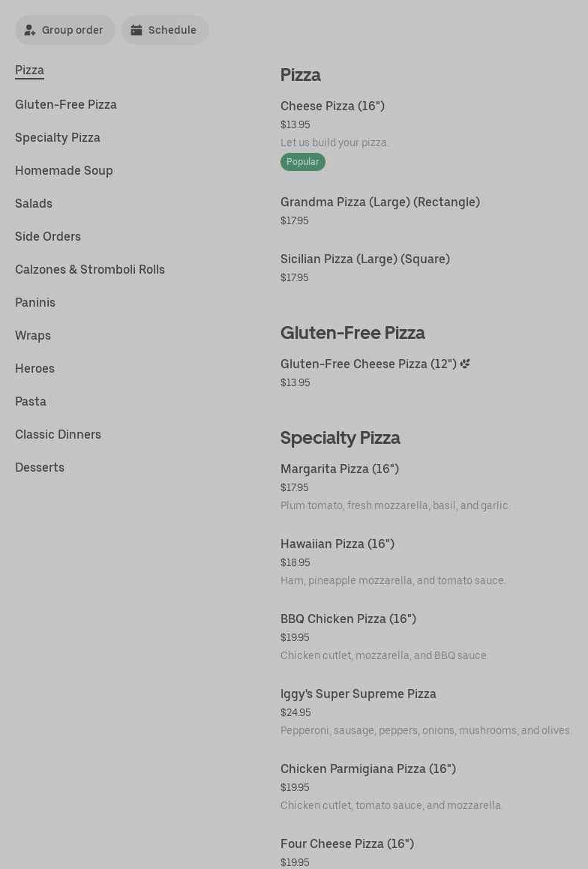Jump to the Gluten-Free Pizza category
The width and height of the screenshot is (588, 869).
point(66,104)
